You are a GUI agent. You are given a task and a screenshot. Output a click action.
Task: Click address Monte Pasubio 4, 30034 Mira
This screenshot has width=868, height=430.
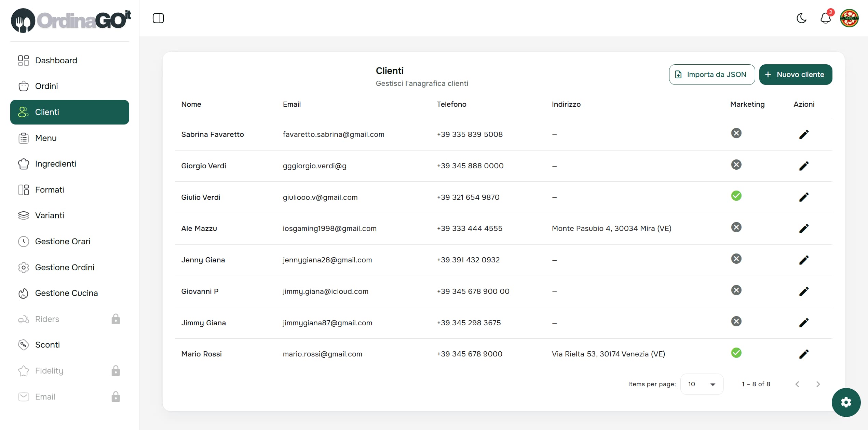[611, 229]
